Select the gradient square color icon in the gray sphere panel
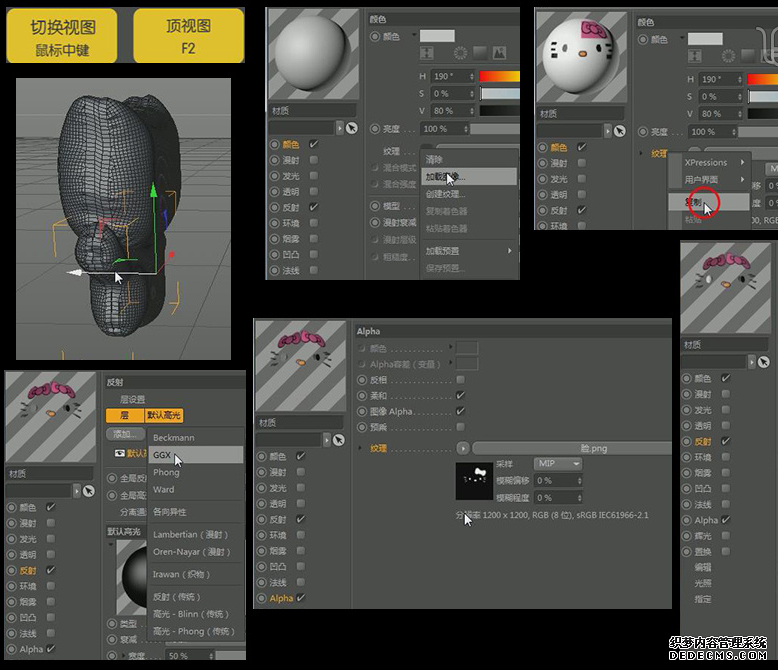The image size is (778, 670). pyautogui.click(x=480, y=53)
